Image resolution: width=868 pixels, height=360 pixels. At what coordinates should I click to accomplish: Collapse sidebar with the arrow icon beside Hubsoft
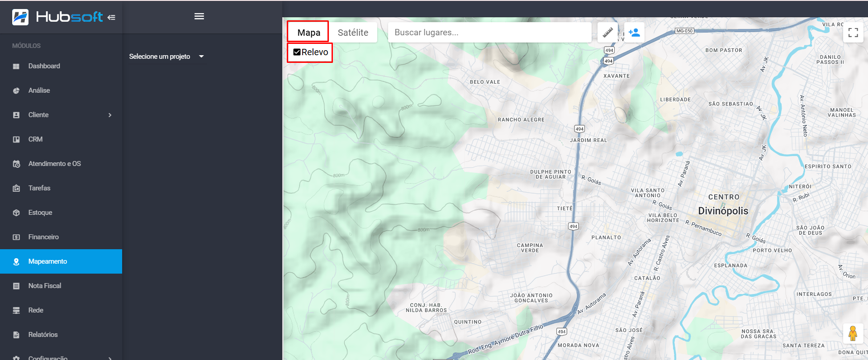pyautogui.click(x=111, y=17)
